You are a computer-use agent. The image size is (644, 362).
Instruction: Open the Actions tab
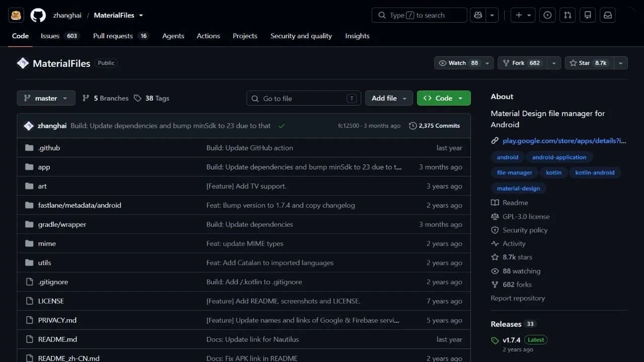point(208,36)
